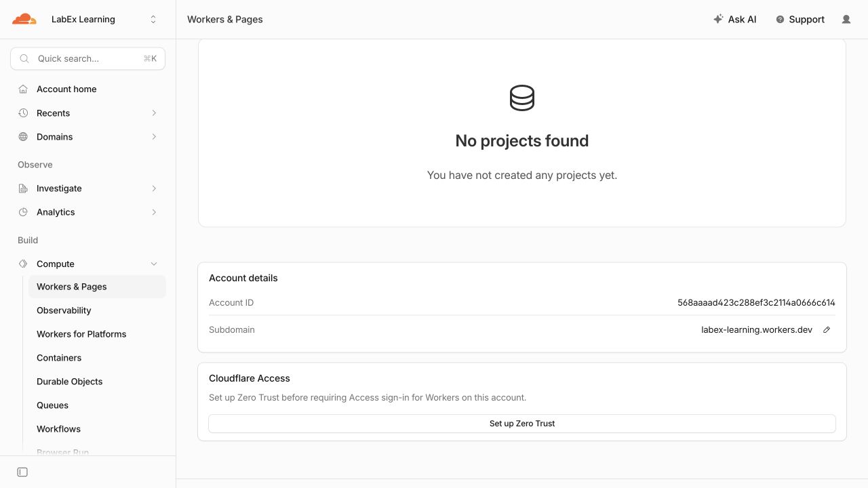The height and width of the screenshot is (488, 868).
Task: Click the Ask AI sparkle icon
Action: coord(718,19)
